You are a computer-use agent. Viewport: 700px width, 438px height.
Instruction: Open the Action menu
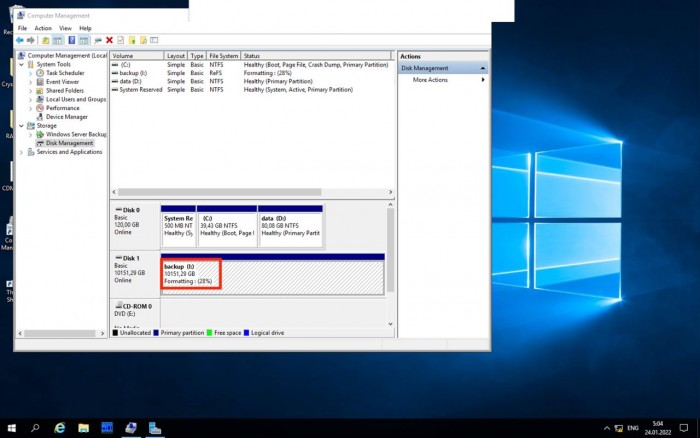[x=43, y=28]
